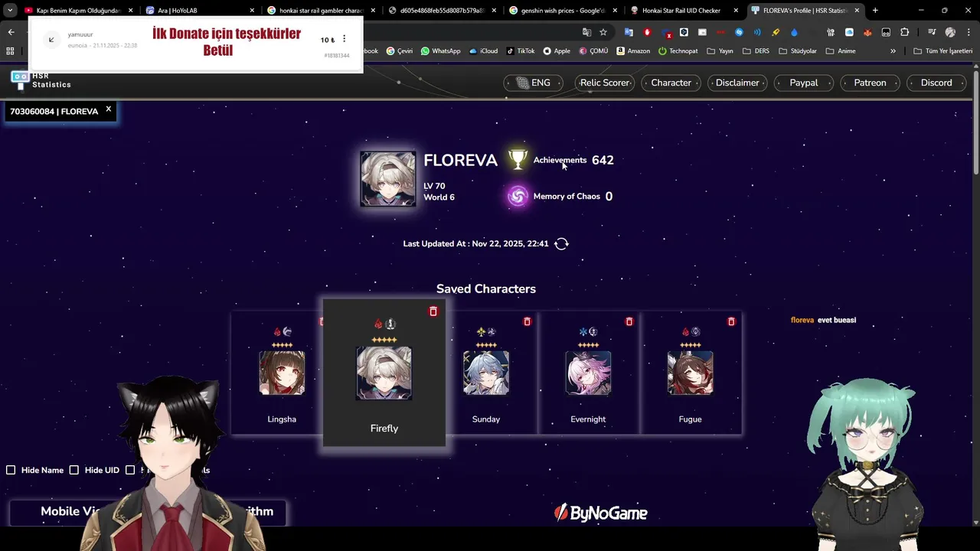The image size is (980, 551).
Task: Open the Yayın bookmarks folder
Action: coord(720,51)
